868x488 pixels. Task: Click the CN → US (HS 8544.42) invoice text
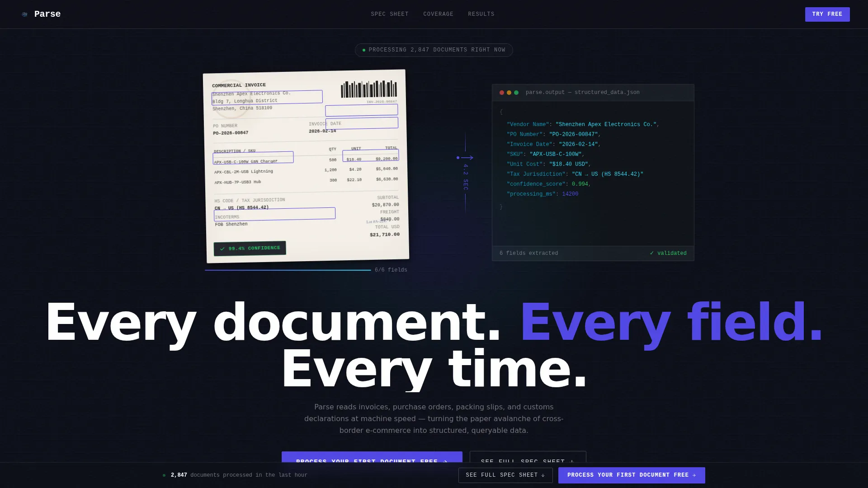point(242,208)
